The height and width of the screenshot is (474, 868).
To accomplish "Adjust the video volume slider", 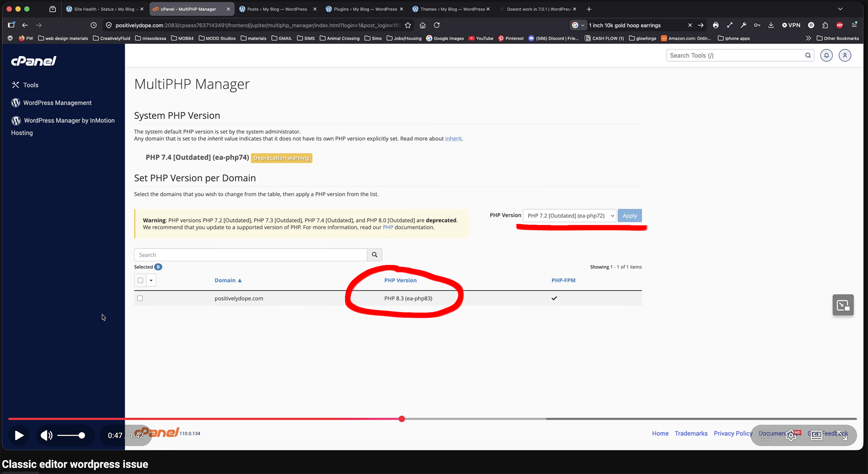I will click(71, 435).
